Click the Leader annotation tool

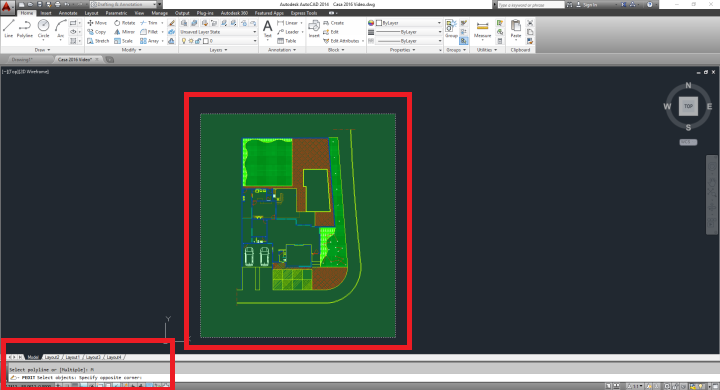tap(288, 32)
